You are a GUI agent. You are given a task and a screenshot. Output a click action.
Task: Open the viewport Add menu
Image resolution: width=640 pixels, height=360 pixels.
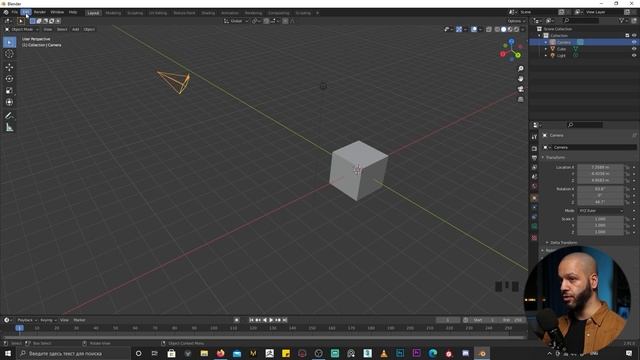pyautogui.click(x=76, y=29)
